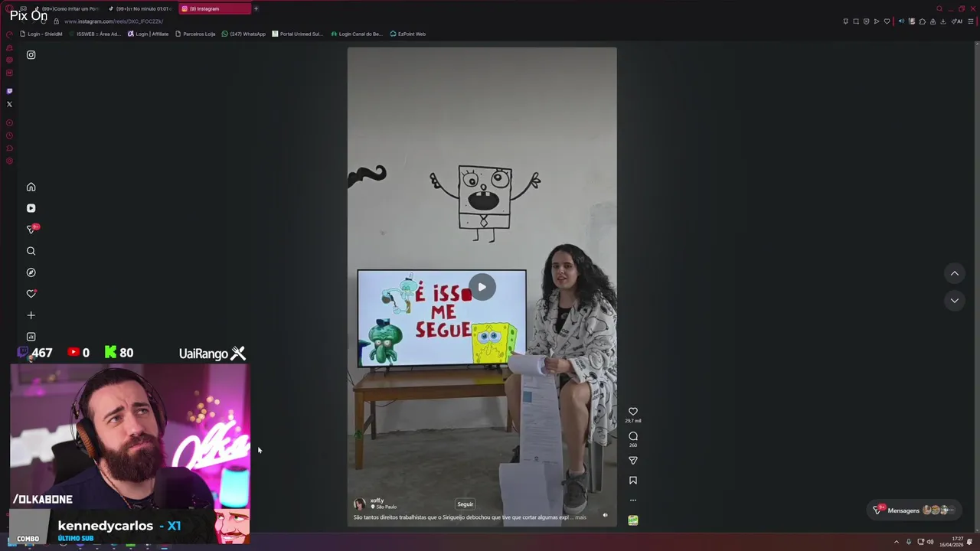Image resolution: width=980 pixels, height=551 pixels.
Task: Open browser downloads icon
Action: point(942,21)
